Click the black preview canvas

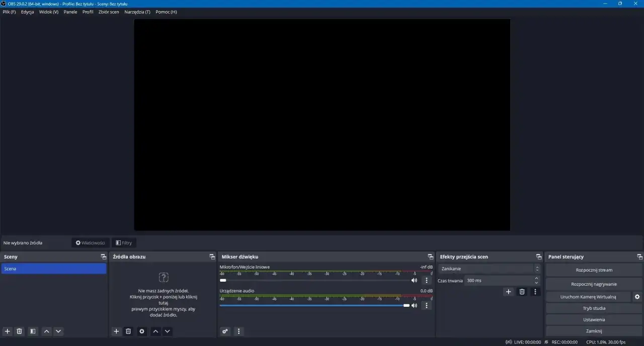[322, 125]
